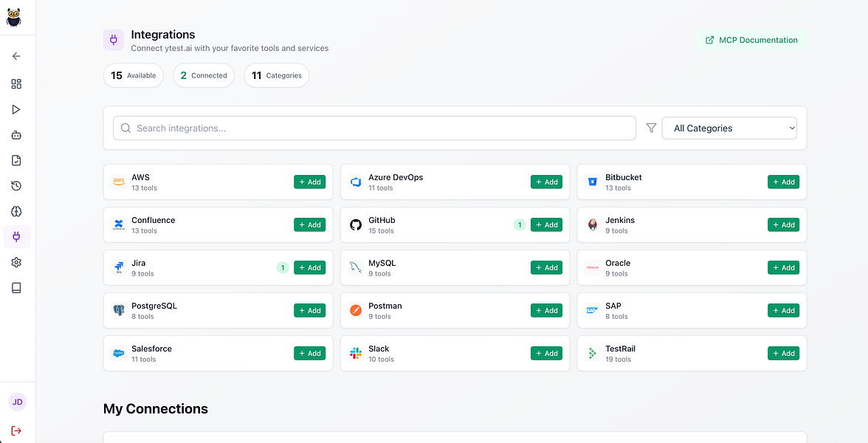The height and width of the screenshot is (443, 868).
Task: Click the TestRail logo icon
Action: point(592,353)
